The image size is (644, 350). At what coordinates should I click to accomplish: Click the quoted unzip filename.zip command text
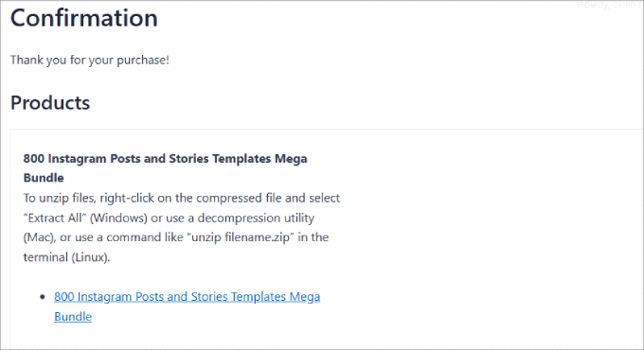[241, 237]
